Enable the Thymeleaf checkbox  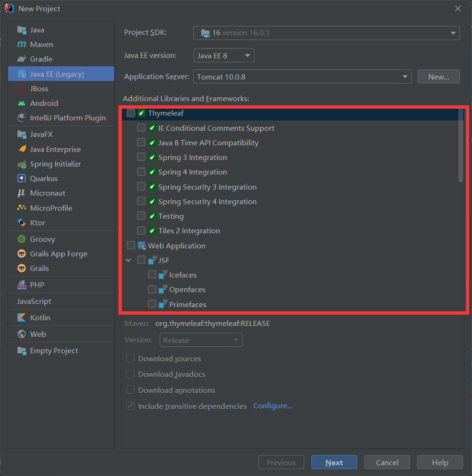coord(131,113)
